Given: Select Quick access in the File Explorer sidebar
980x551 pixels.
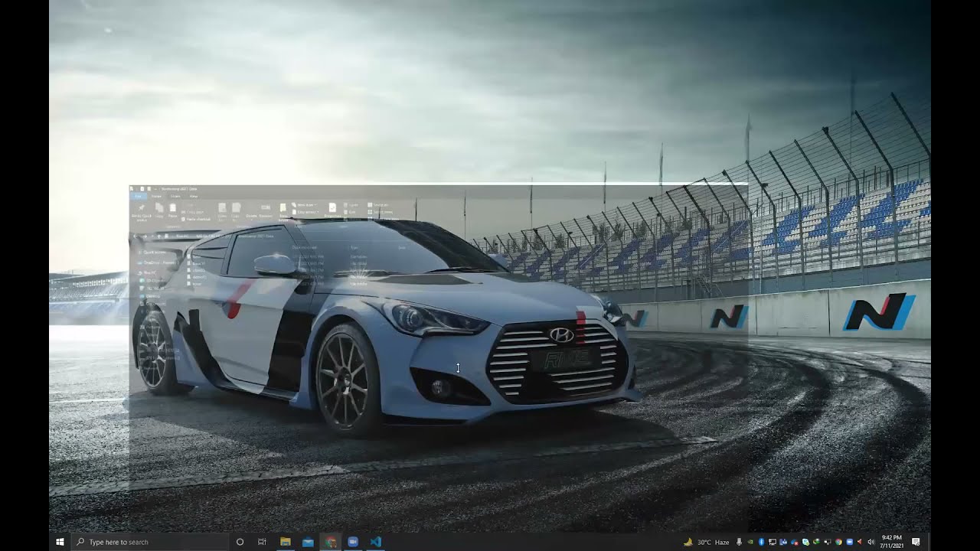Looking at the screenshot, I should coord(155,252).
